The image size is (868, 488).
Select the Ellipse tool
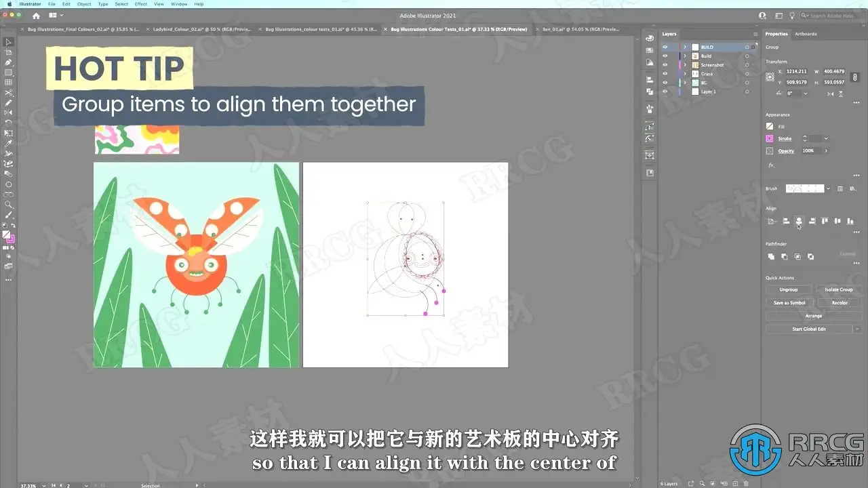click(8, 184)
